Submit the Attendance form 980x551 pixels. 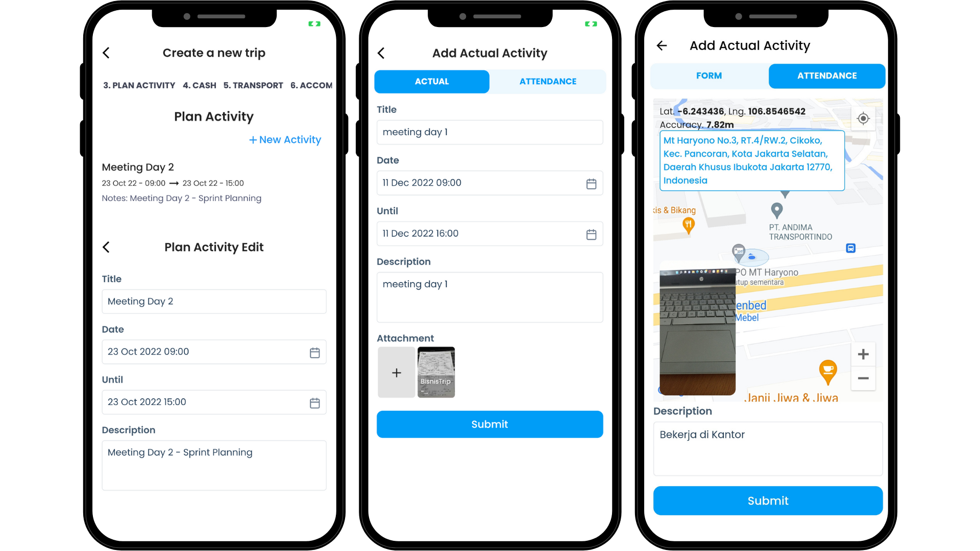[x=767, y=500]
